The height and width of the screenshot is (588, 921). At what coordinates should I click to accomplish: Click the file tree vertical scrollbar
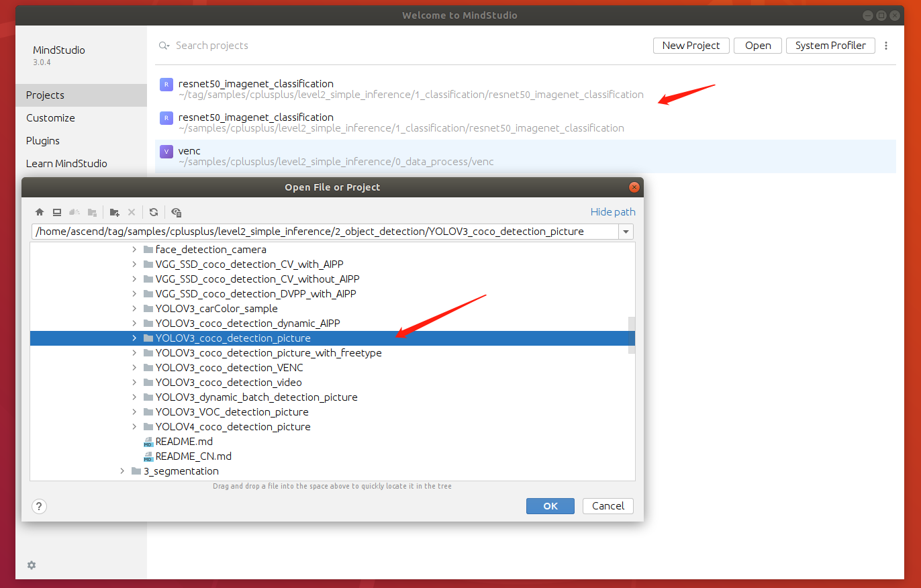tap(632, 336)
